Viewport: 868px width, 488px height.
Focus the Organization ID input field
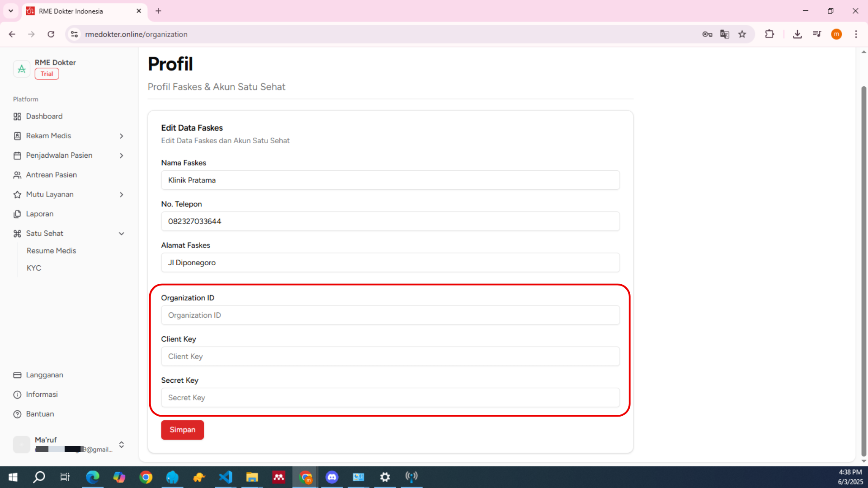(390, 315)
